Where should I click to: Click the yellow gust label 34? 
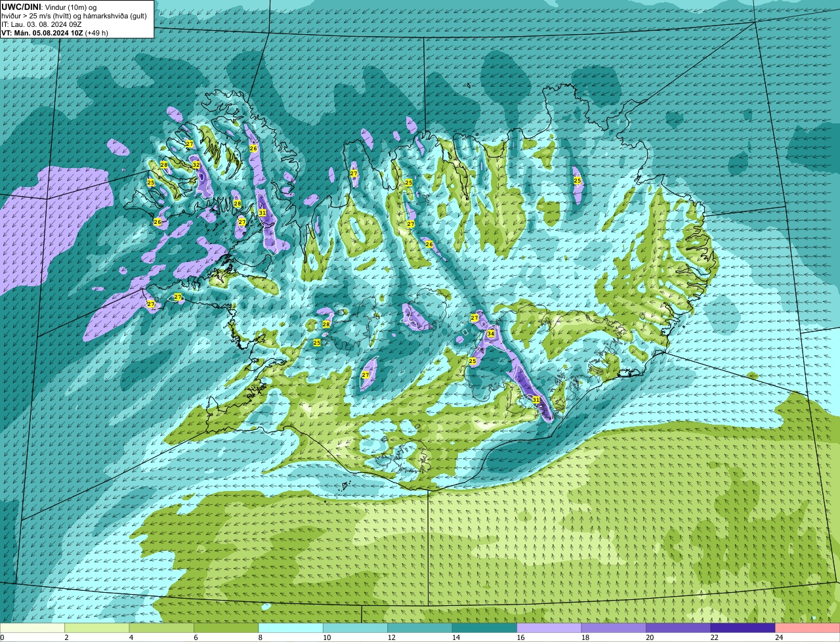[491, 333]
